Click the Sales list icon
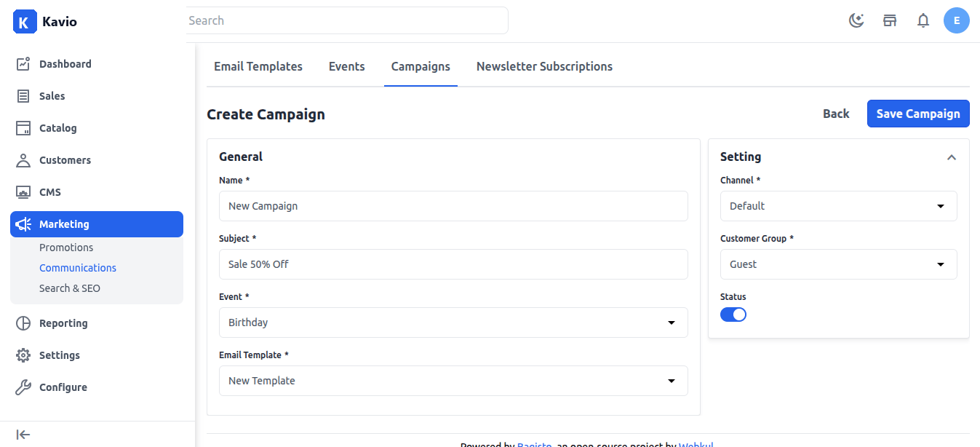 (x=23, y=96)
